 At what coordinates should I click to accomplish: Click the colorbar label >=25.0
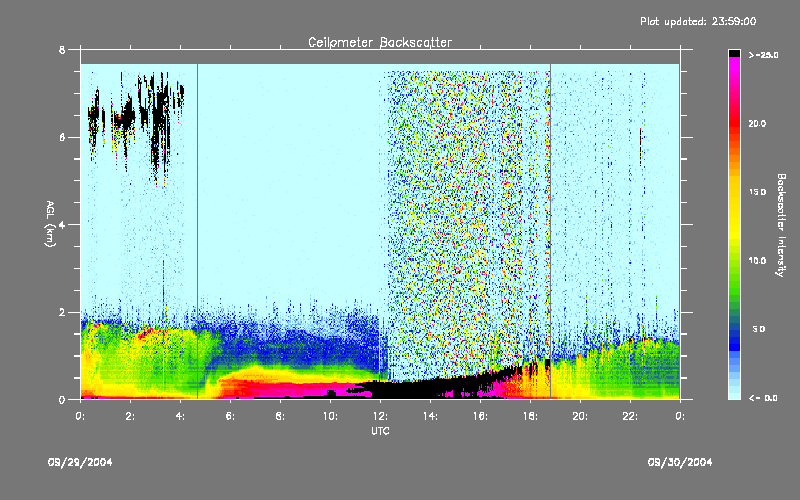pos(763,55)
